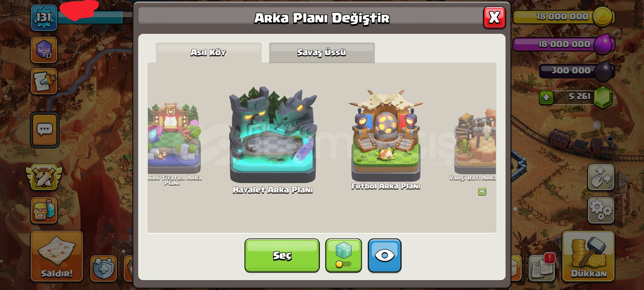The image size is (644, 290).
Task: Toggle random scenery dice switch
Action: pos(343,255)
